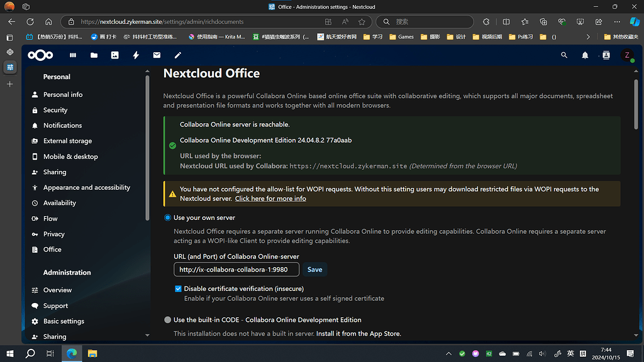Click the Save button for the Collabora URL
Viewport: 644px width, 362px height.
314,269
